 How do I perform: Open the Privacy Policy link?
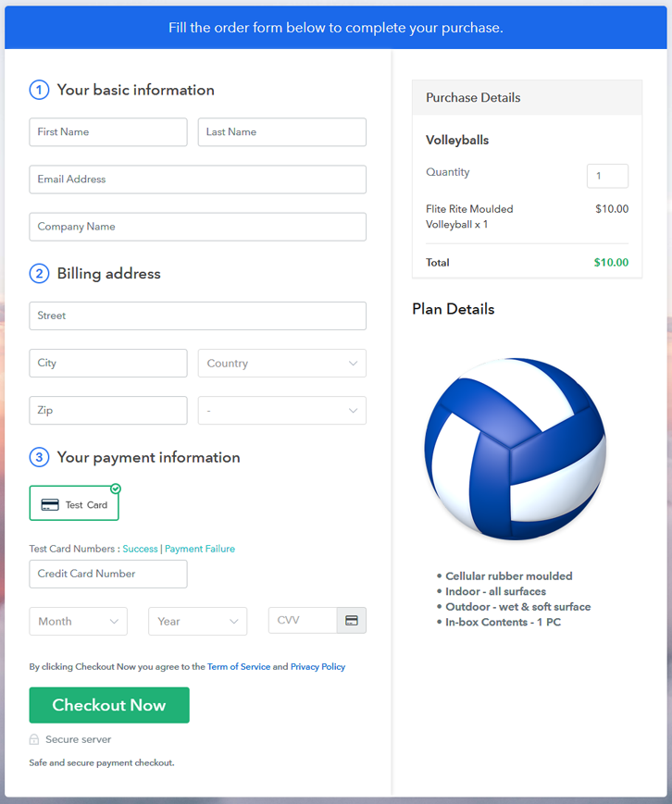pyautogui.click(x=317, y=666)
